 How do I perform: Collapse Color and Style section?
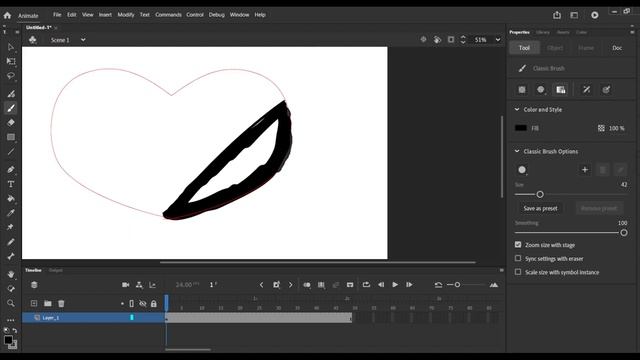click(517, 109)
